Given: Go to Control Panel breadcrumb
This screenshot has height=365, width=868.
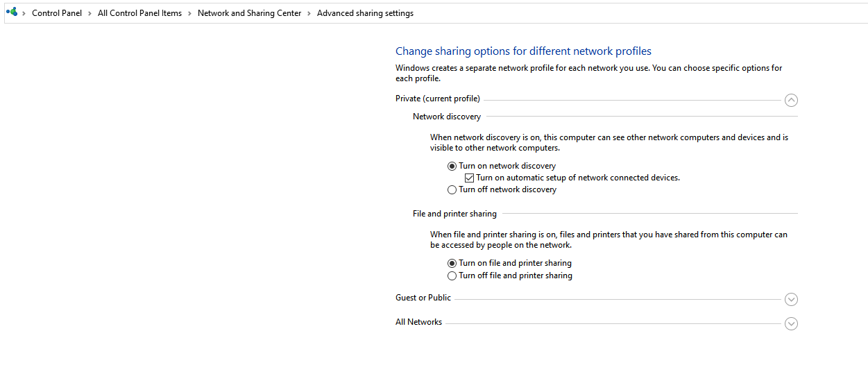Looking at the screenshot, I should click(x=57, y=13).
